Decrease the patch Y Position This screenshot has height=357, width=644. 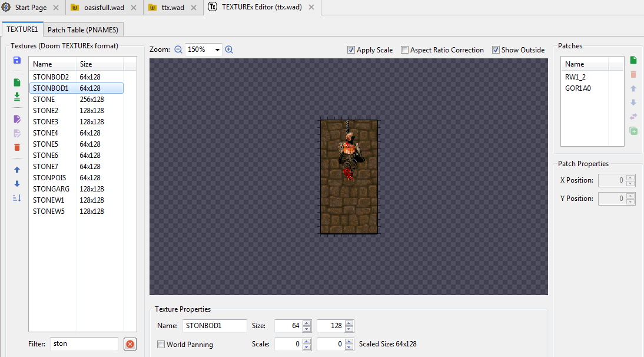pyautogui.click(x=630, y=201)
